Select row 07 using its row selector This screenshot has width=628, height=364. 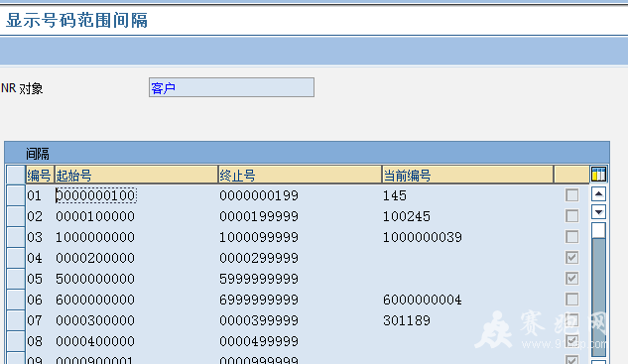(16, 320)
